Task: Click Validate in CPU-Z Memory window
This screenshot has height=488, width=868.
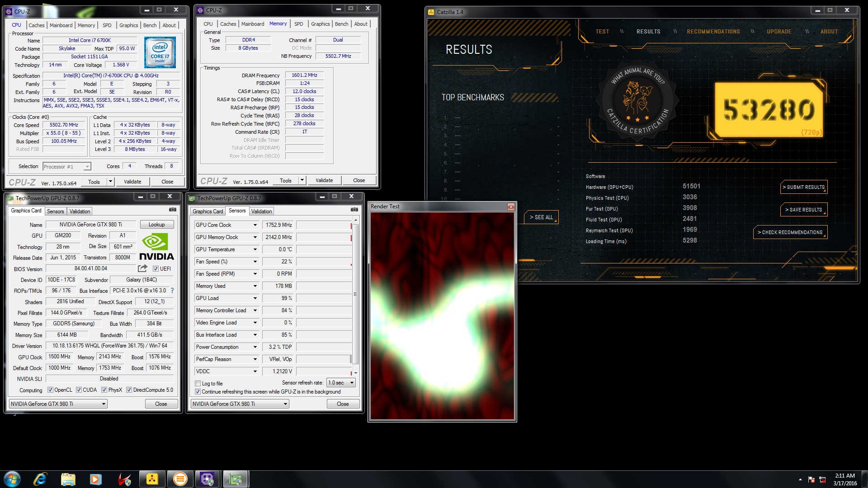Action: point(324,180)
